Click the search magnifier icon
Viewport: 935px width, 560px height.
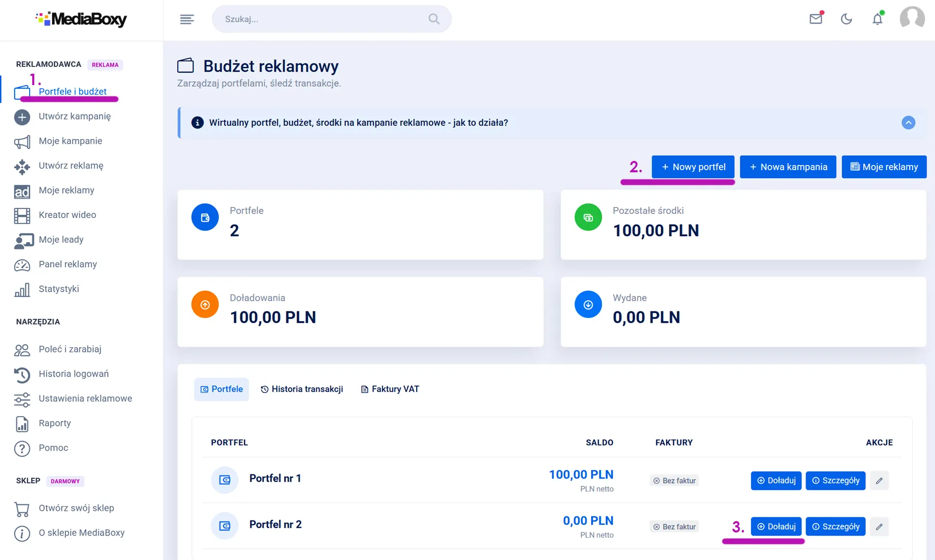[434, 19]
